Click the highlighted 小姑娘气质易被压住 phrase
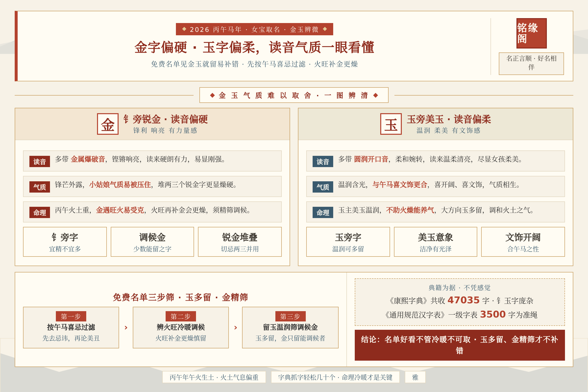Viewport: 588px width, 392px height. (x=120, y=184)
